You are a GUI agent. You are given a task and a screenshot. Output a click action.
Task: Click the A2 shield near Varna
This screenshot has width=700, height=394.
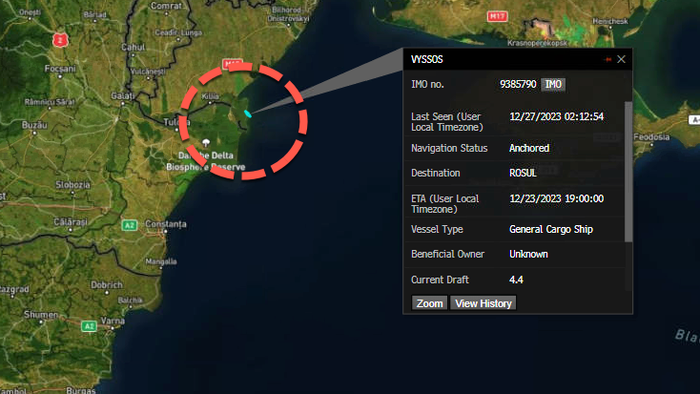[x=89, y=326]
